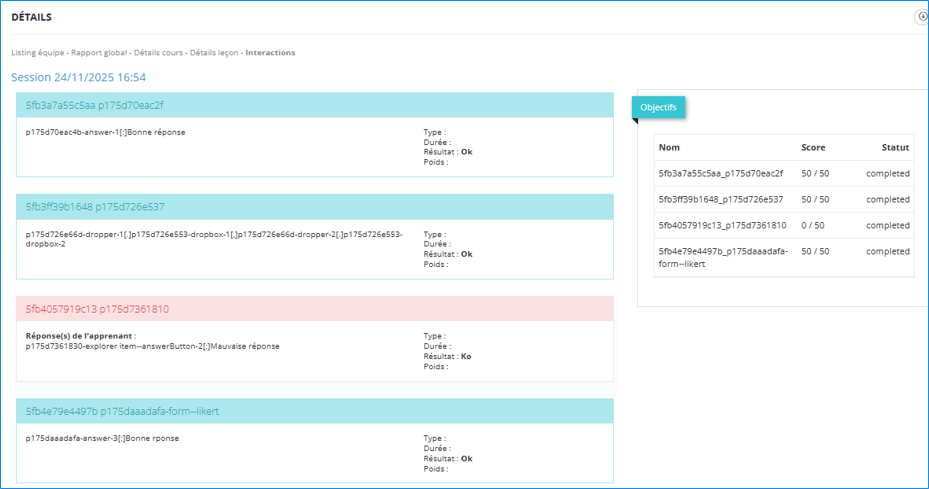Select the 5fb3a7a55c5aa_p175d70eac2f objective row
929x489 pixels.
(x=720, y=173)
